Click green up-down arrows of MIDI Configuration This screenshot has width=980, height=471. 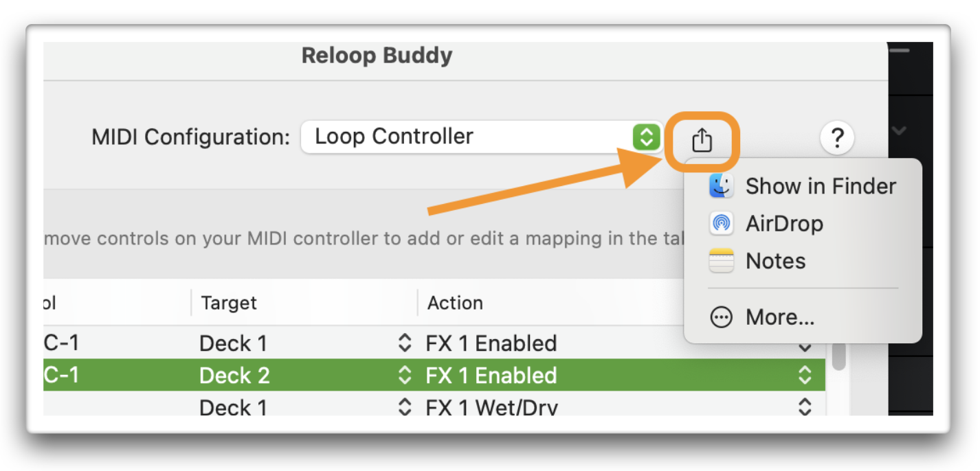coord(645,137)
